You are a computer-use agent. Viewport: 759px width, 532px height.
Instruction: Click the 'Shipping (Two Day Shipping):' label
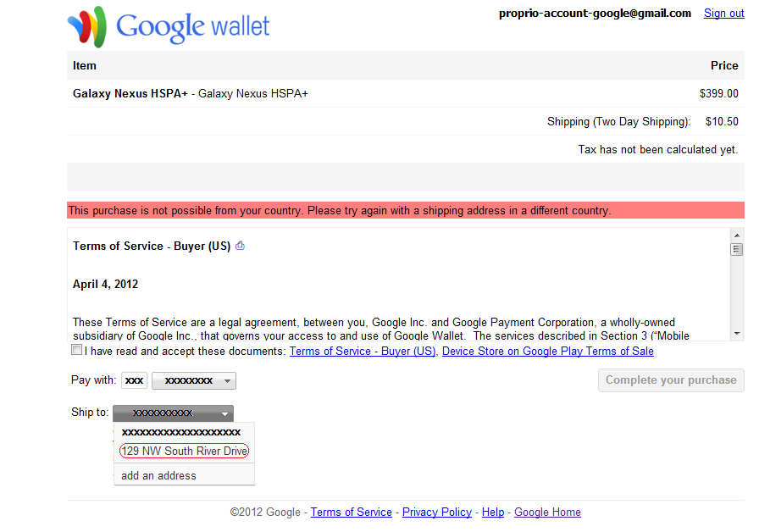[618, 121]
